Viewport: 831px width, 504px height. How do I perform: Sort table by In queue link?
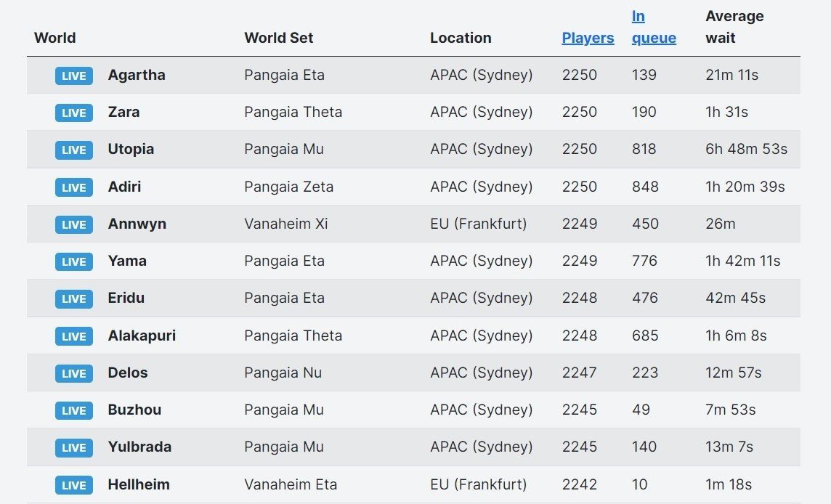654,27
